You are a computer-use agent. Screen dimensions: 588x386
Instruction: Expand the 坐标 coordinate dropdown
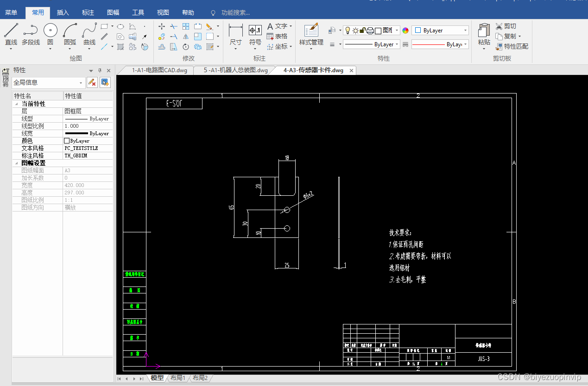tap(291, 47)
